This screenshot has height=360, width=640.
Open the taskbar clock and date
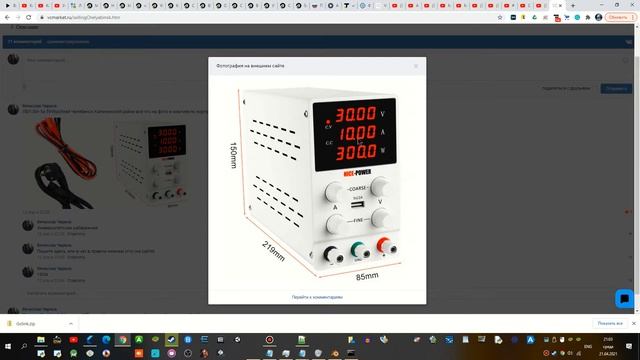point(608,347)
